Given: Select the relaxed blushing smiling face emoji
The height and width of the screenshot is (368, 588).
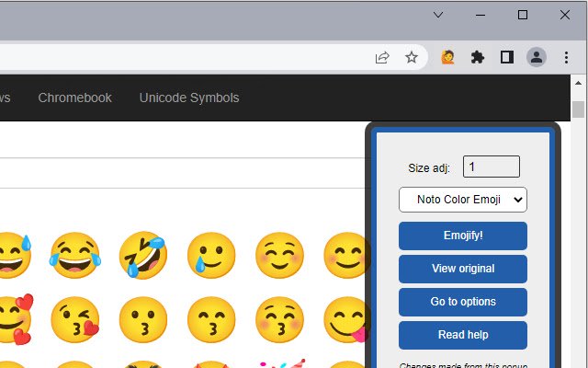Looking at the screenshot, I should (279, 256).
